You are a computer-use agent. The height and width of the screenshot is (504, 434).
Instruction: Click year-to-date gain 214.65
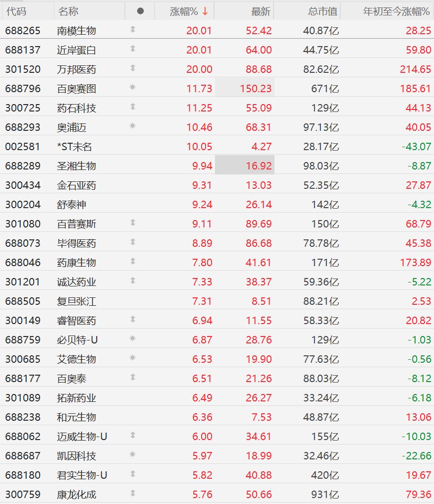415,69
